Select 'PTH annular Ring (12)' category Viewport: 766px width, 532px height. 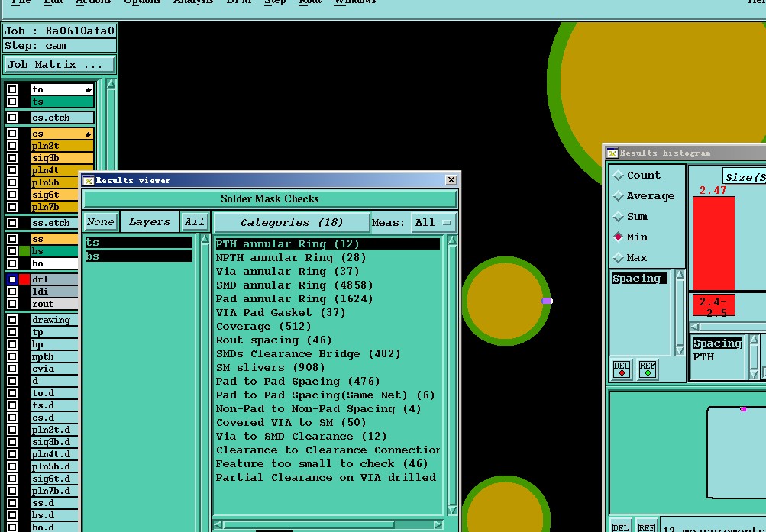tap(328, 243)
